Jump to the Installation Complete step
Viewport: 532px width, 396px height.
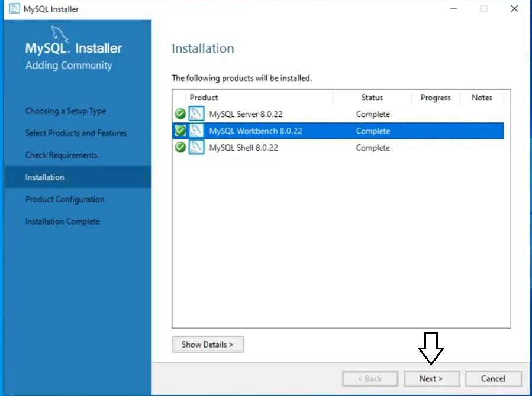[62, 221]
